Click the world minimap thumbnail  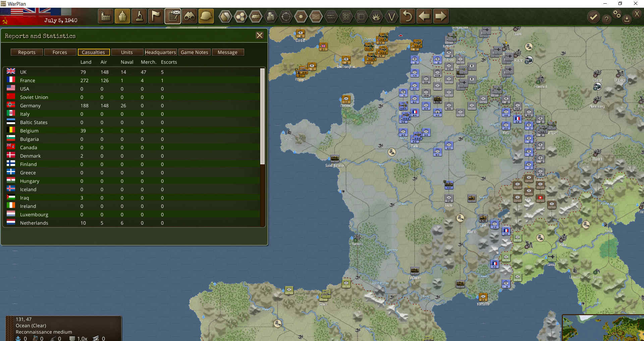tap(603, 328)
